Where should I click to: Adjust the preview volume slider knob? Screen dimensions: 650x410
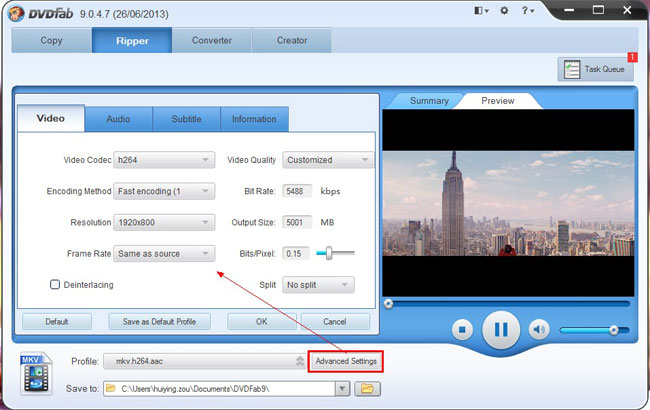[614, 330]
